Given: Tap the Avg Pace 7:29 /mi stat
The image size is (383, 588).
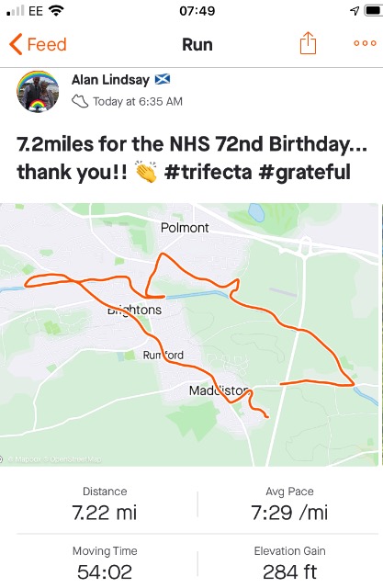Looking at the screenshot, I should click(x=289, y=504).
